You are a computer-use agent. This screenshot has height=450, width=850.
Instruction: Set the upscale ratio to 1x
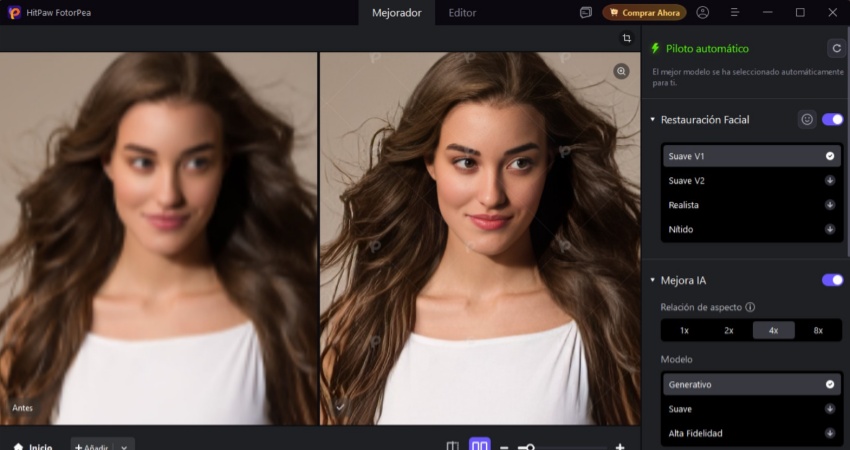685,330
